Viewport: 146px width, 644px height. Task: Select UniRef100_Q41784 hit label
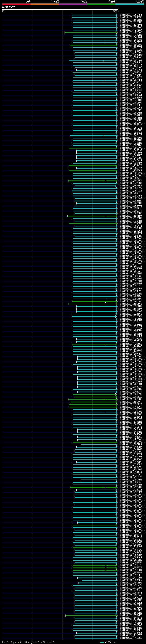pos(131,37)
